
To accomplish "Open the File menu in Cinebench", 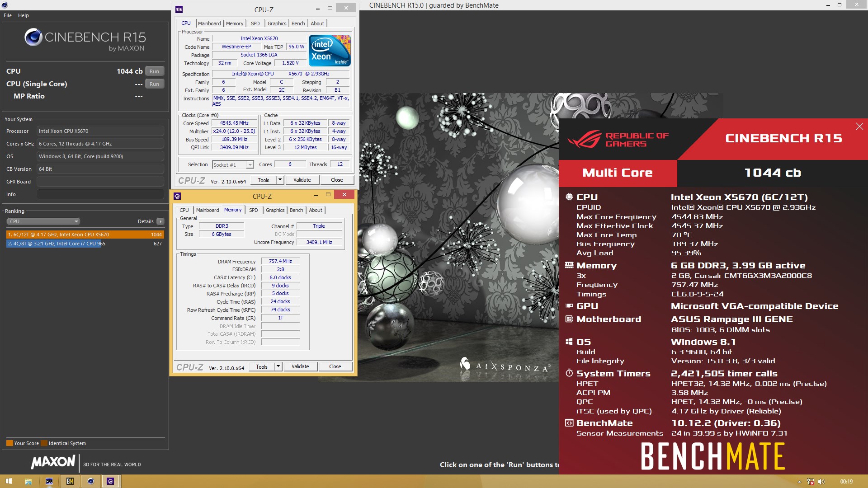I will [x=8, y=15].
